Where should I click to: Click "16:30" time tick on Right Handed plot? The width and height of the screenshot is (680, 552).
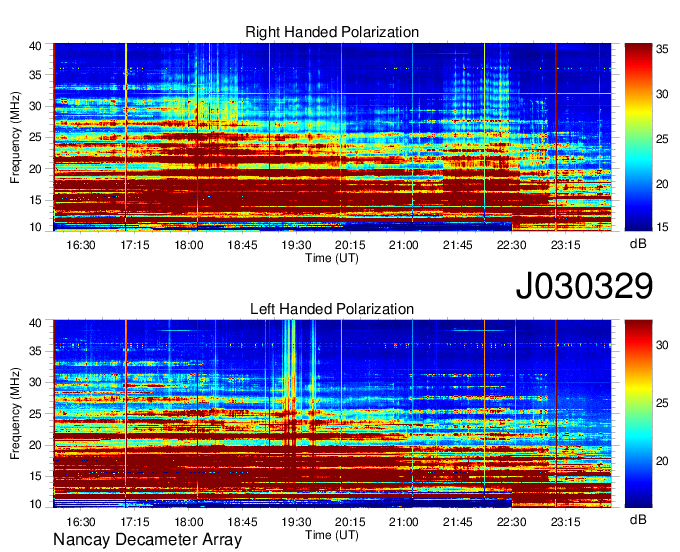pos(81,245)
